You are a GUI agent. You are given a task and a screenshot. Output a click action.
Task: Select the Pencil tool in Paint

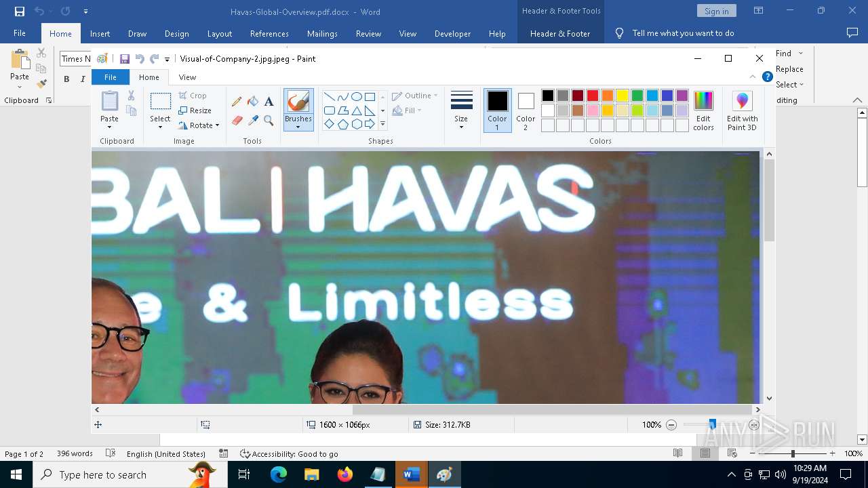tap(237, 102)
